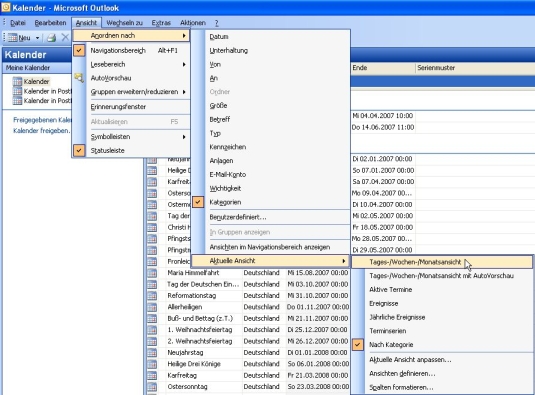Click the appointment icon for Ostersonntag 23.03.2008 row
The image size is (535, 395).
[152, 387]
